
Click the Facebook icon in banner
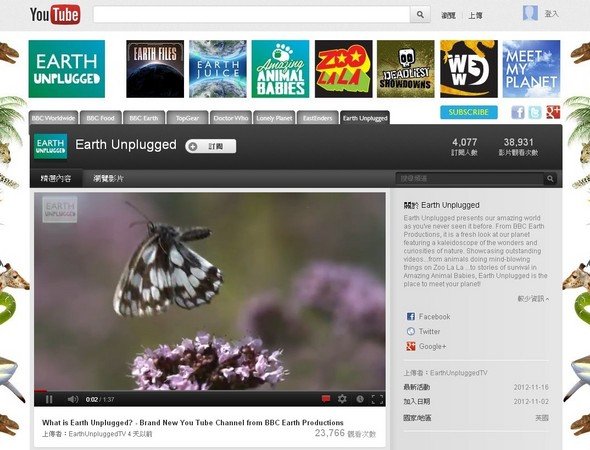[x=518, y=112]
